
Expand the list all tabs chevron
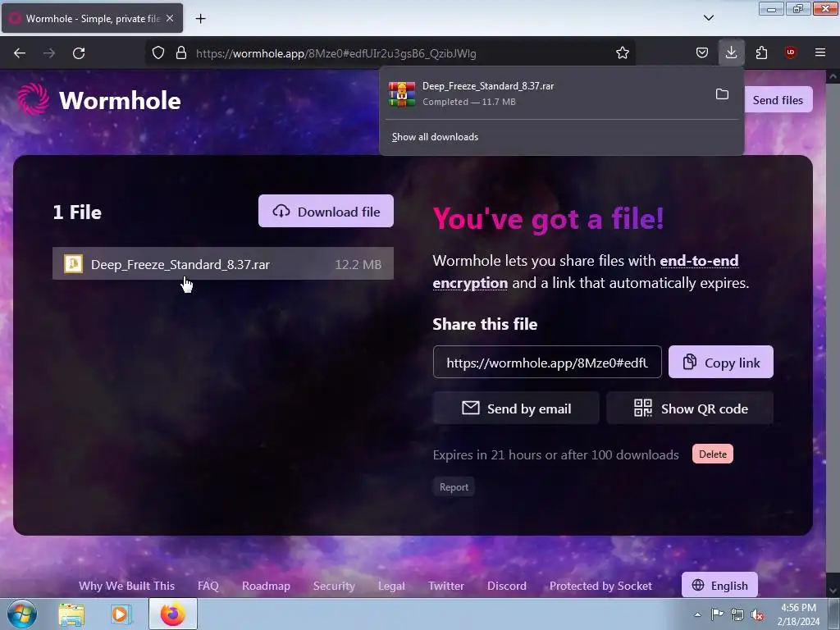pos(708,18)
